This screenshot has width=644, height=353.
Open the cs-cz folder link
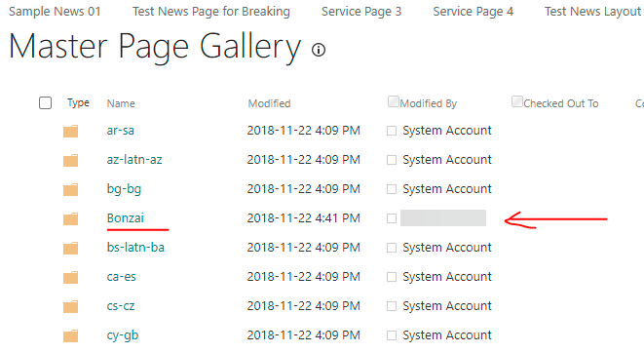pos(121,306)
